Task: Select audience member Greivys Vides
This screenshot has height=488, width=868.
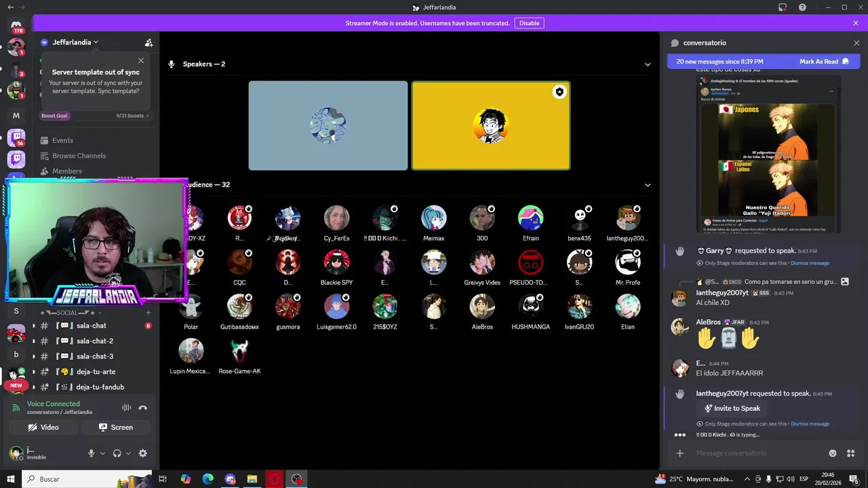Action: (482, 268)
